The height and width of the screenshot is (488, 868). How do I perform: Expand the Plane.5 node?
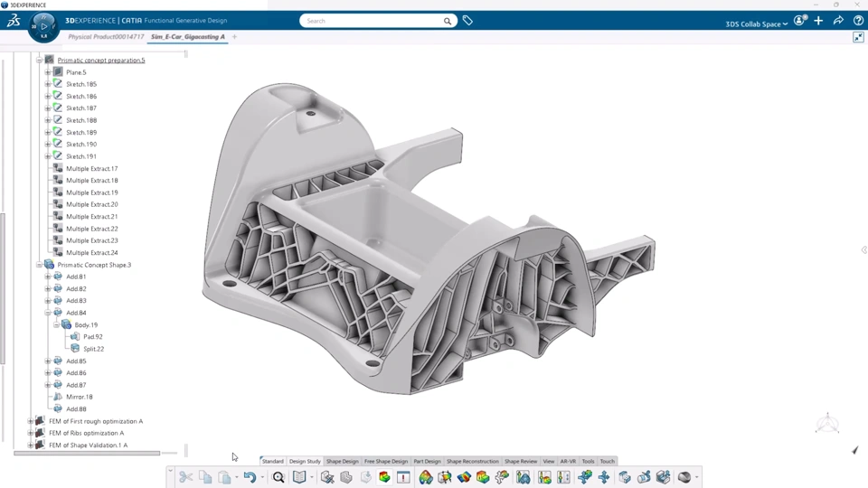[x=48, y=72]
